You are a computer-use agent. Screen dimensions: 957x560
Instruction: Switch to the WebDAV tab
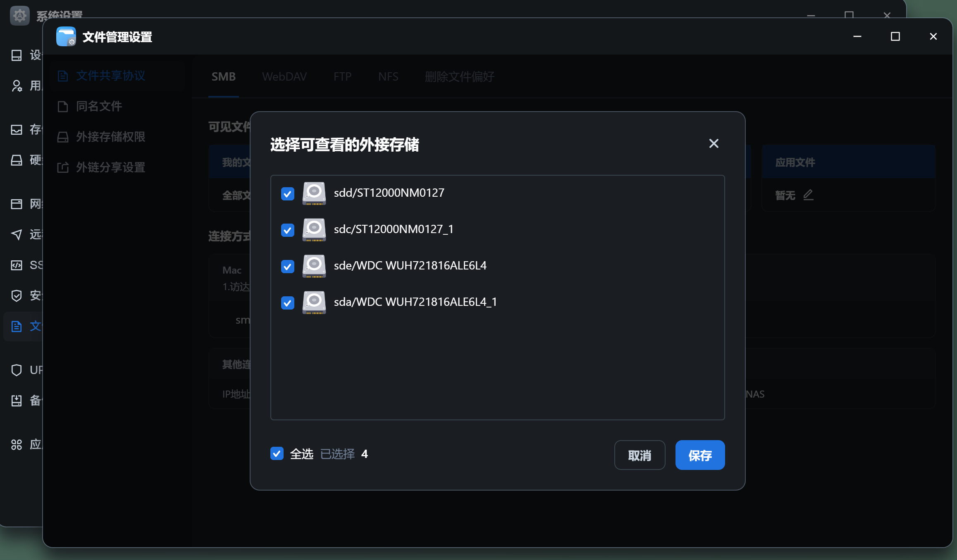[284, 76]
